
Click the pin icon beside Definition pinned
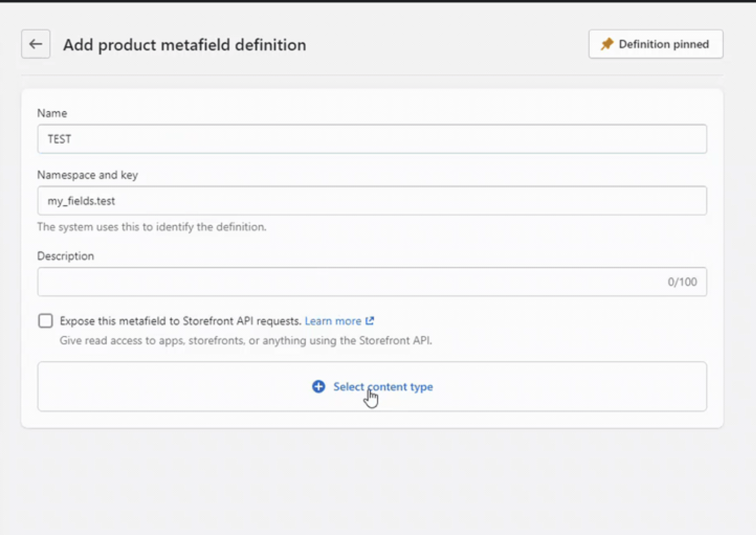pos(607,44)
